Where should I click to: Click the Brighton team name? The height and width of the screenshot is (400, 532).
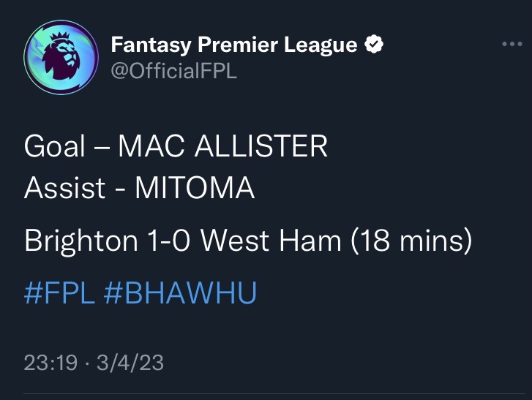pos(80,241)
